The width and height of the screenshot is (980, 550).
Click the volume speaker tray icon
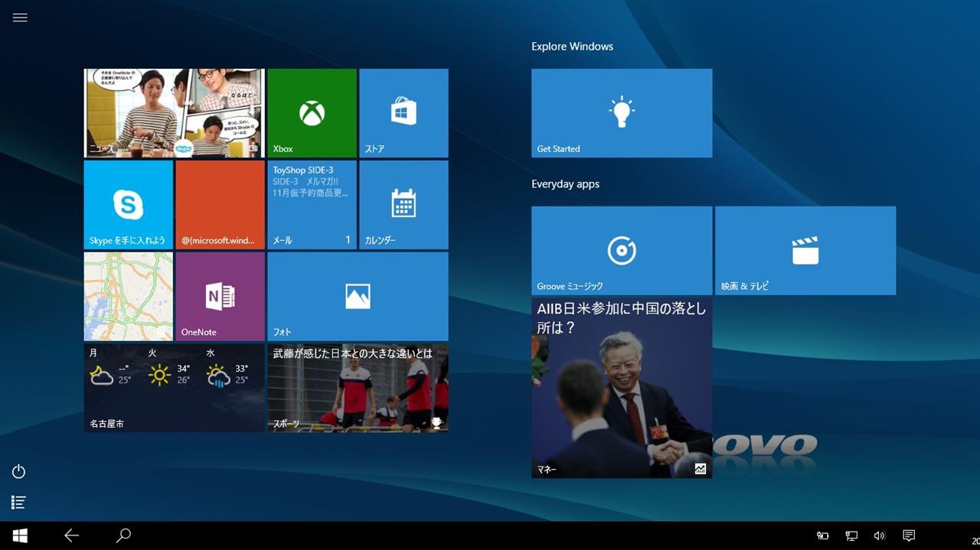[880, 536]
